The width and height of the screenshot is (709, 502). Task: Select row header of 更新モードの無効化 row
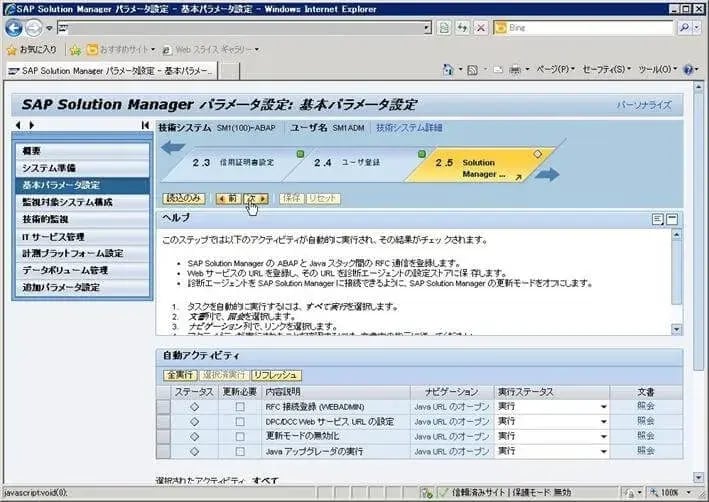163,436
